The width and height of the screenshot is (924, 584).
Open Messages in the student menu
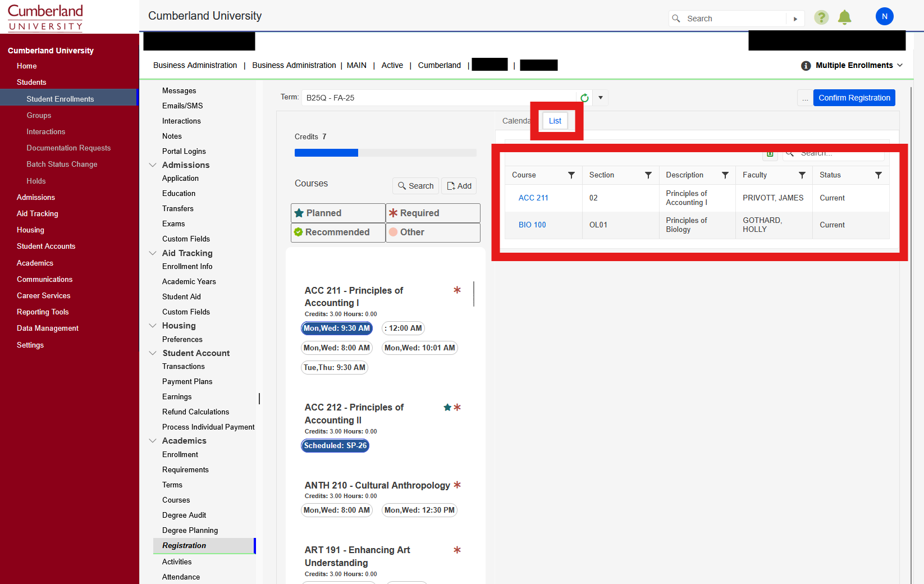179,91
